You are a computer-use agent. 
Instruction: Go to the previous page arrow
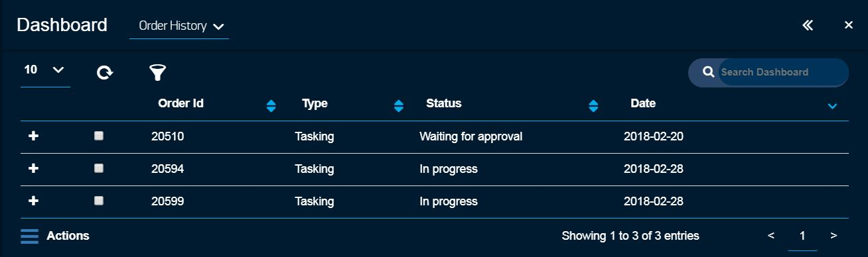pos(771,236)
